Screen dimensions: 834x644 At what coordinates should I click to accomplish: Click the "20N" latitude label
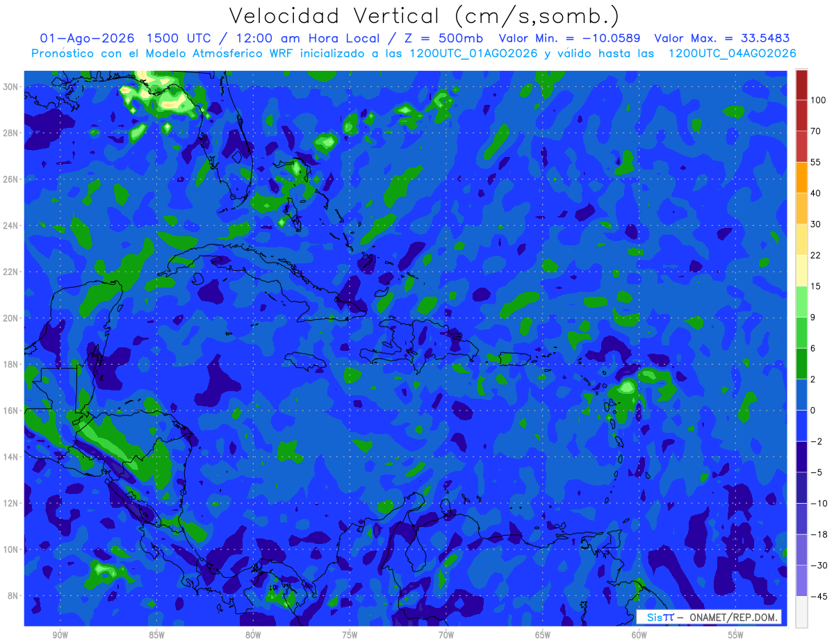click(10, 317)
